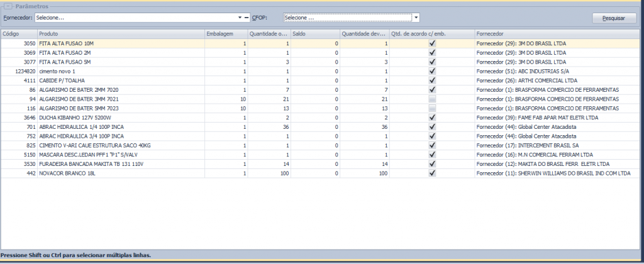
Task: Expand the CFOP dropdown arrow
Action: click(x=416, y=18)
